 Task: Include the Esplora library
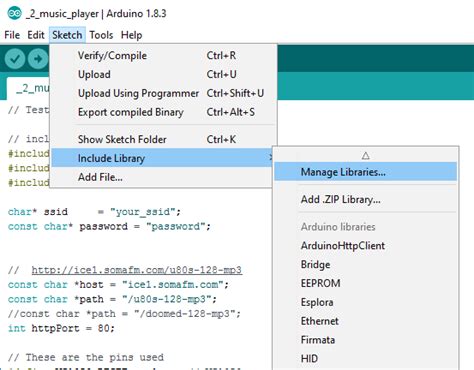365,302
